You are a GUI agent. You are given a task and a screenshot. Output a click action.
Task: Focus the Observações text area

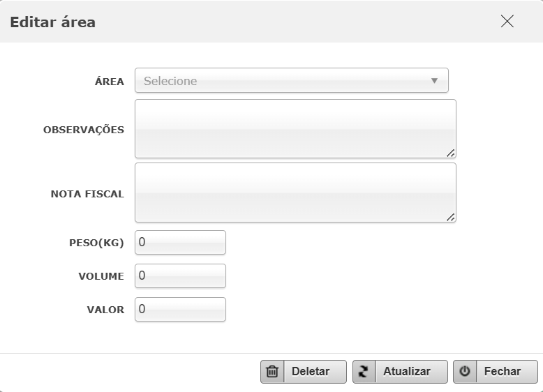tap(295, 128)
